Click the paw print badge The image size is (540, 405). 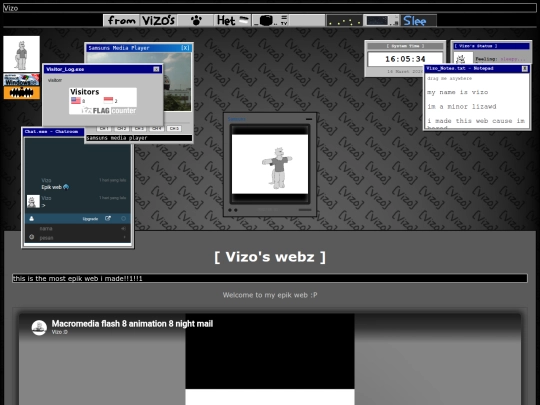[196, 21]
